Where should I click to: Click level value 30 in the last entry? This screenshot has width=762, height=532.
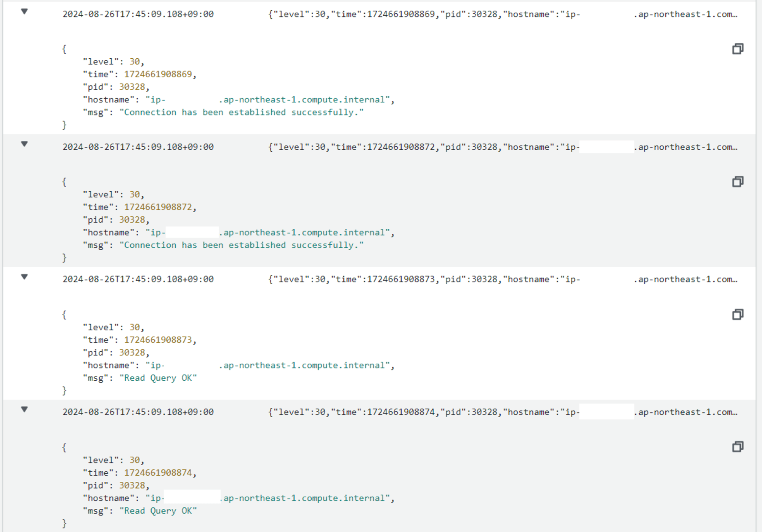[134, 460]
